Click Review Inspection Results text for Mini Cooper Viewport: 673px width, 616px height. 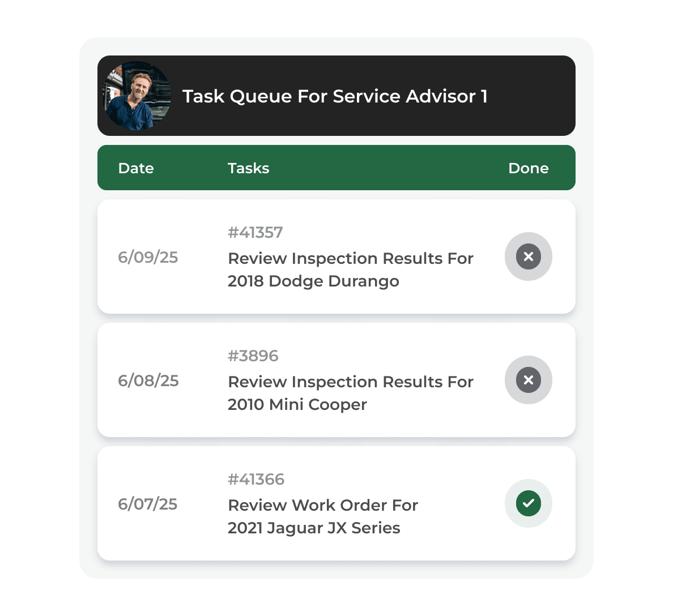coord(350,382)
